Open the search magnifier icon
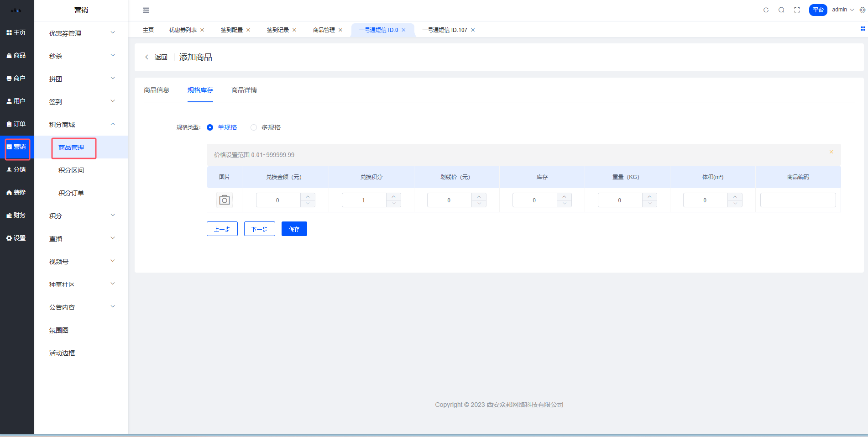 tap(781, 10)
